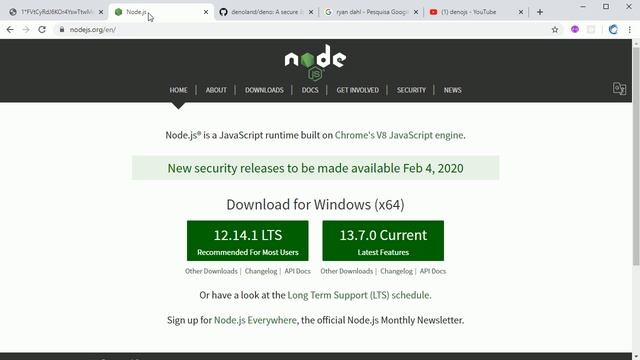This screenshot has height=360, width=640.
Task: Follow Chrome's V8 JavaScript engine link
Action: pos(399,135)
